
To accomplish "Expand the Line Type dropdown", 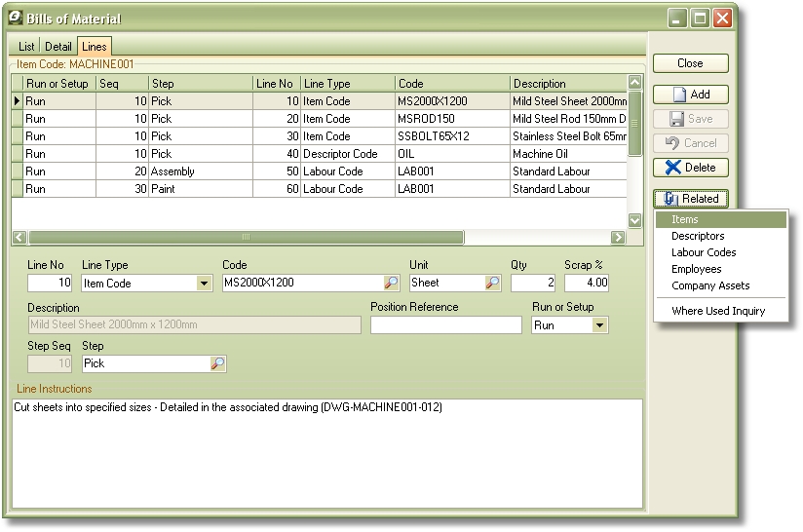I will click(204, 284).
